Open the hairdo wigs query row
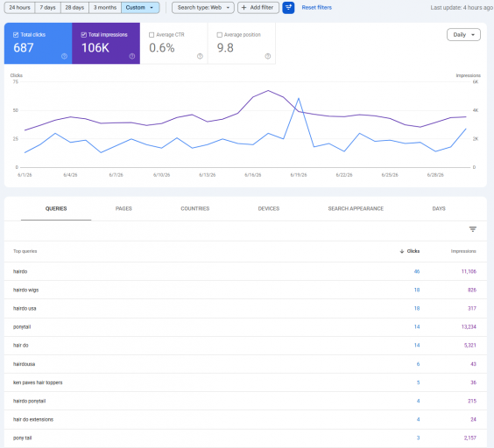 coord(245,290)
